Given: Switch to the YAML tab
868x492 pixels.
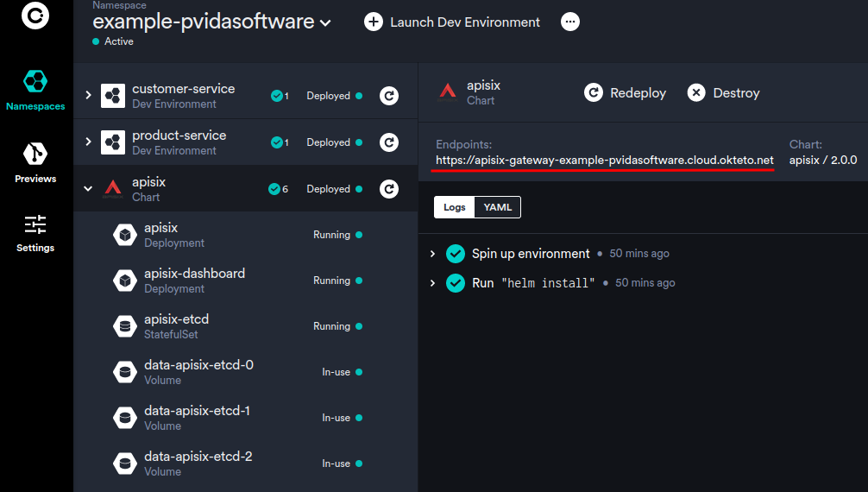Looking at the screenshot, I should coord(498,207).
